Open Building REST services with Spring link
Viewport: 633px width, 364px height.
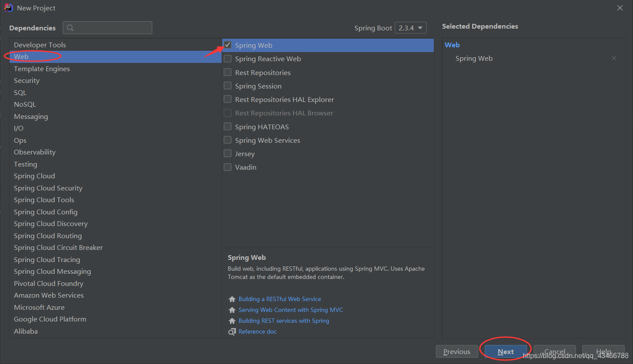click(284, 321)
